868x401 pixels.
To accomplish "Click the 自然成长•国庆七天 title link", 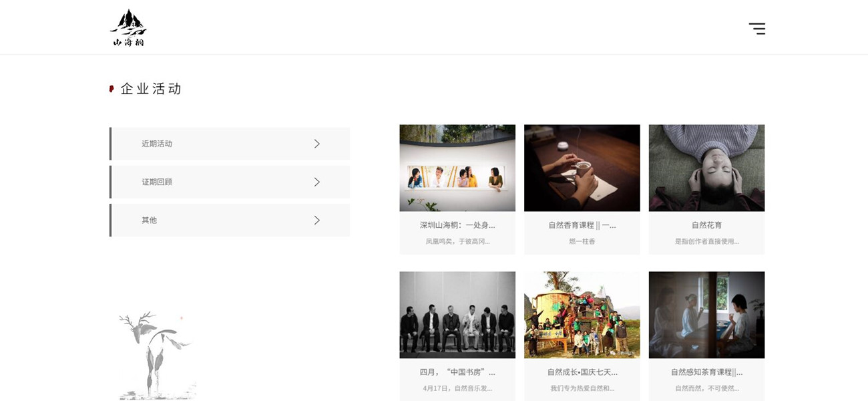I will [x=582, y=372].
